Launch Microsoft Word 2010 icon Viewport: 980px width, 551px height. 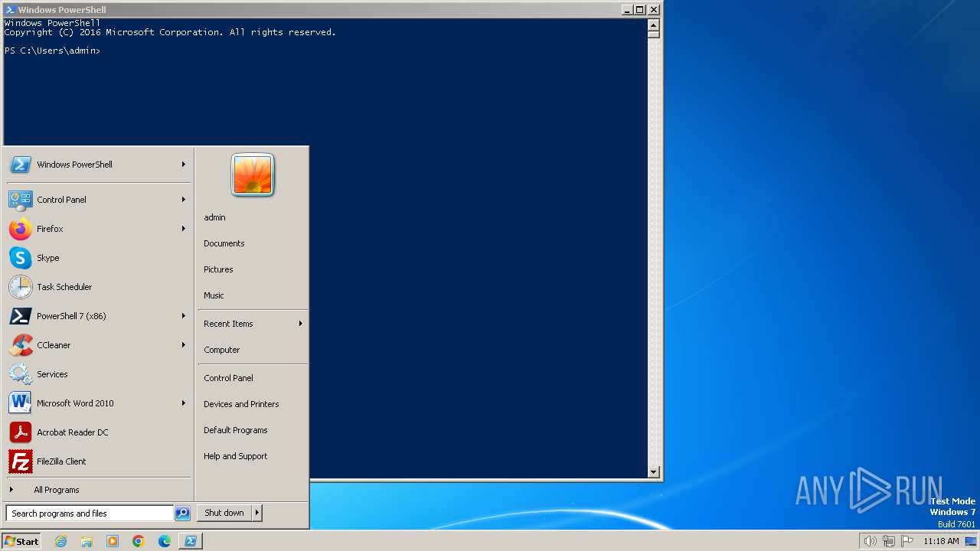(x=21, y=403)
